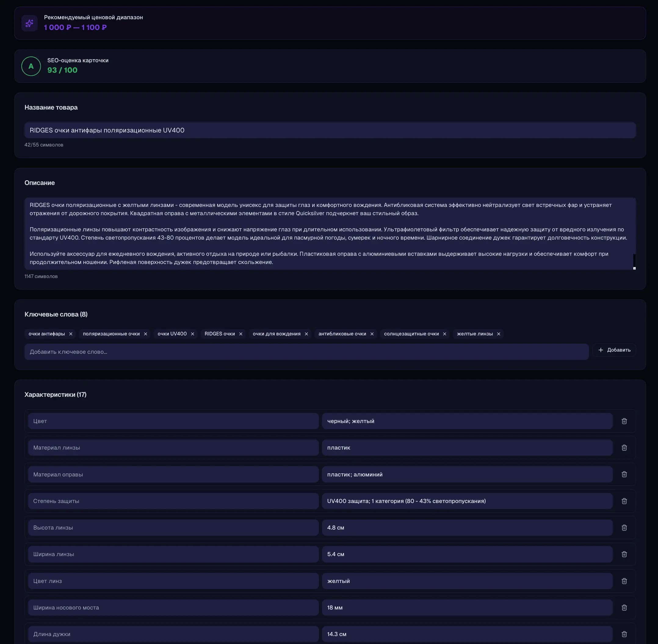Remove the "Ширина носового моста" row
Image resolution: width=658 pixels, height=644 pixels.
[x=624, y=607]
